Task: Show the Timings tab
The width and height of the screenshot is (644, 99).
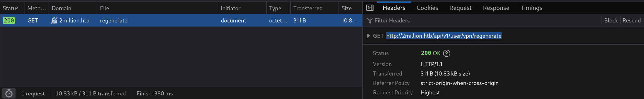Action: click(x=531, y=8)
